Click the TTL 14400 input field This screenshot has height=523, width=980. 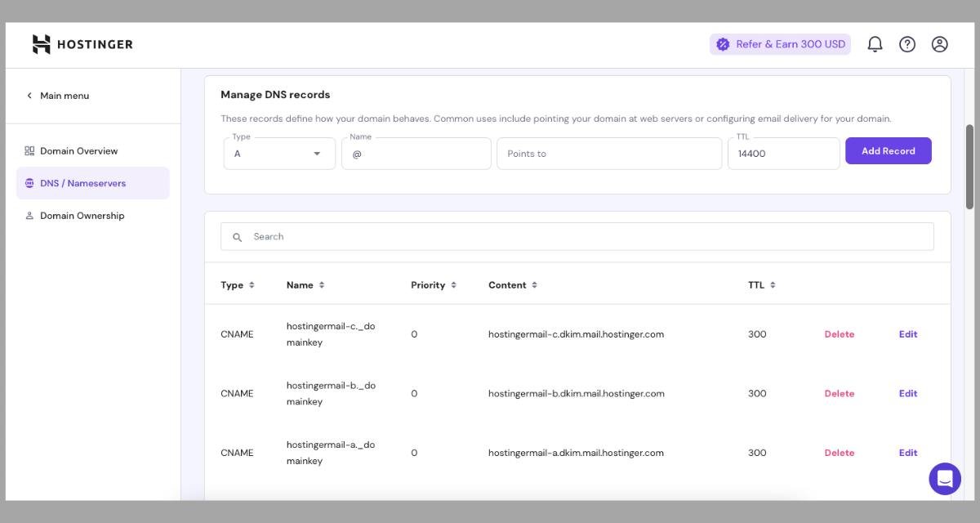tap(784, 154)
